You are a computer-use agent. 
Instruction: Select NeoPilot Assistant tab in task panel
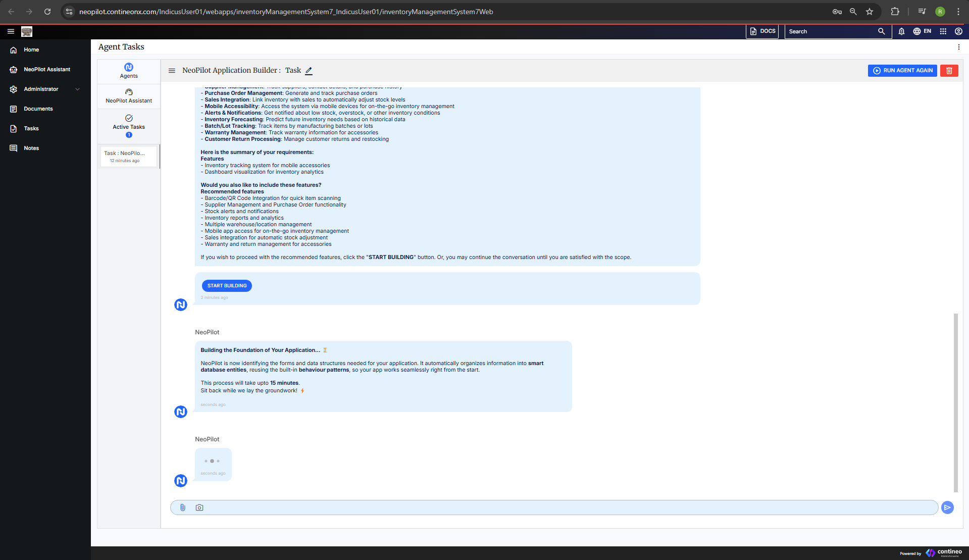point(129,96)
